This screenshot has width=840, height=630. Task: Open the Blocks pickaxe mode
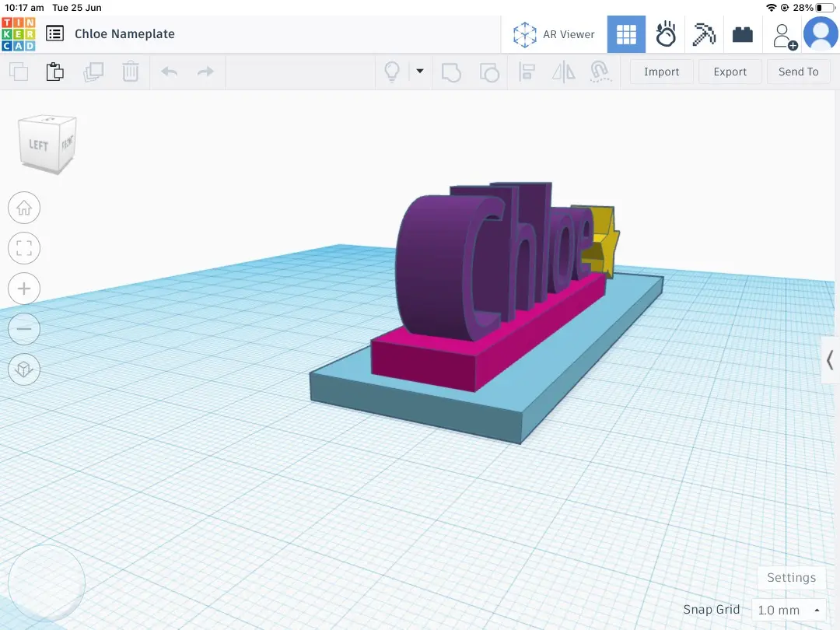[704, 34]
